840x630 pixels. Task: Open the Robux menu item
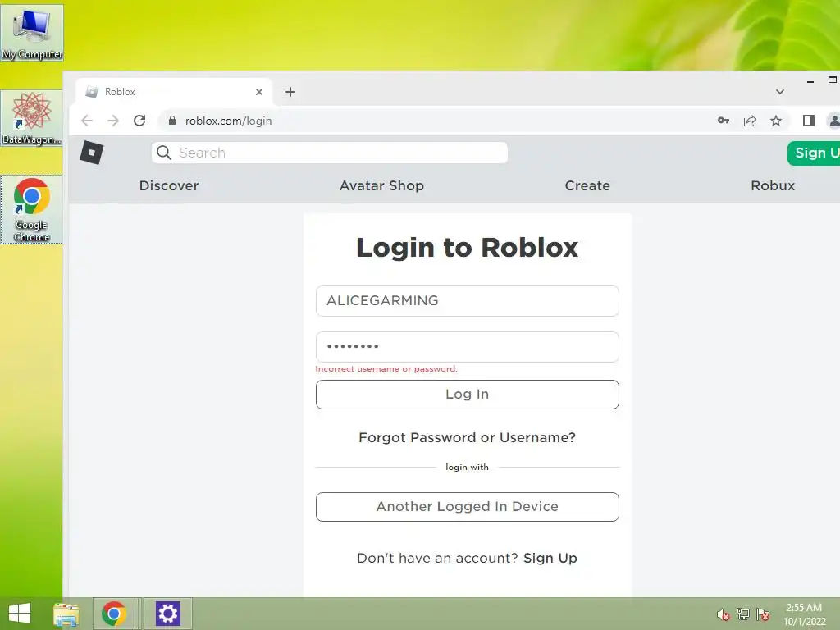click(773, 185)
